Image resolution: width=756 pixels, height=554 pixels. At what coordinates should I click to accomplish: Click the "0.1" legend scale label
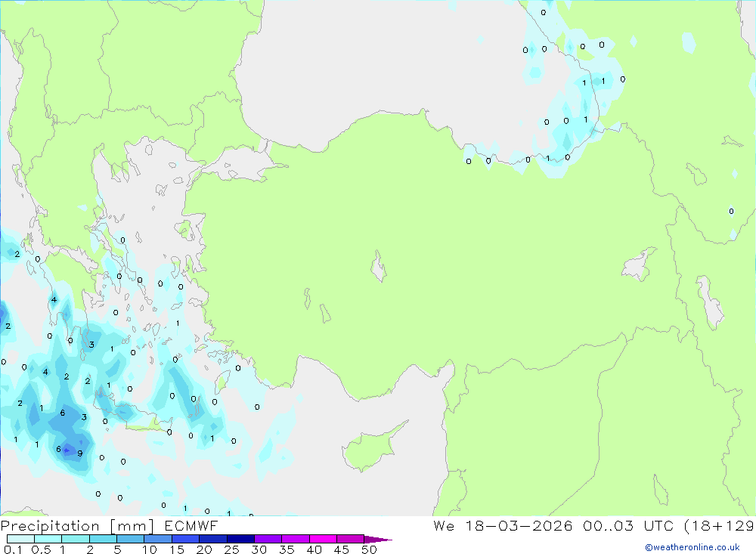pos(13,549)
